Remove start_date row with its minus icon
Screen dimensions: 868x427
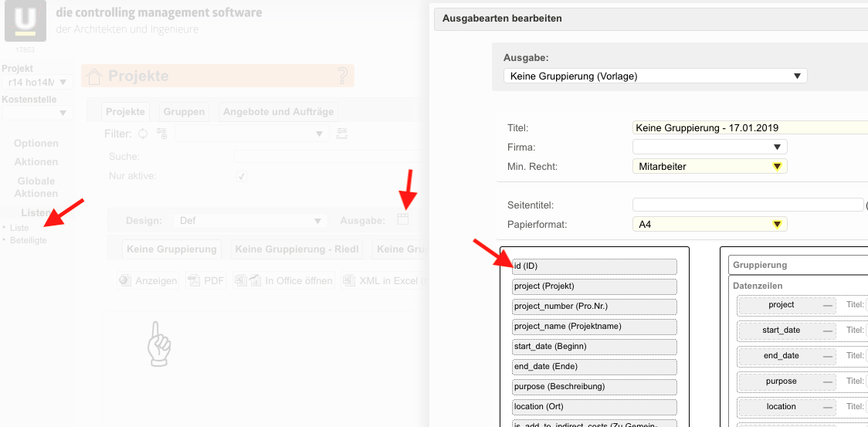coord(828,331)
